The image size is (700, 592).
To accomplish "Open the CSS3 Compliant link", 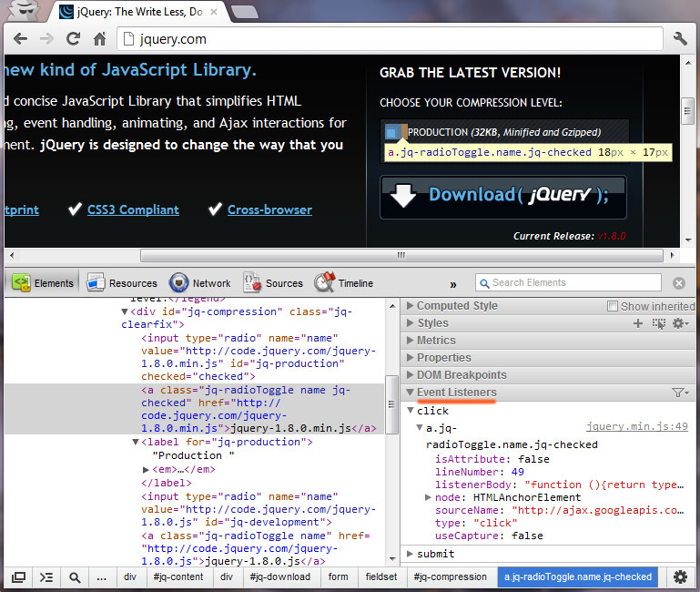I will [x=133, y=209].
